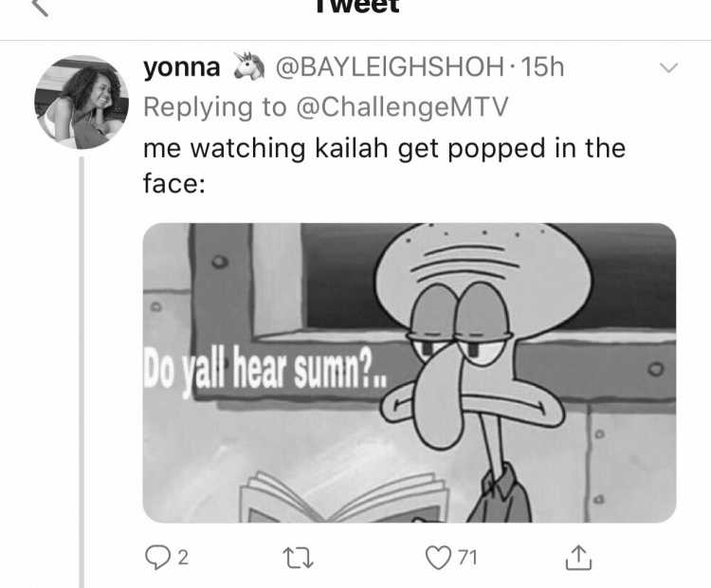711x588 pixels.
Task: View the 2 replies count
Action: [x=183, y=558]
